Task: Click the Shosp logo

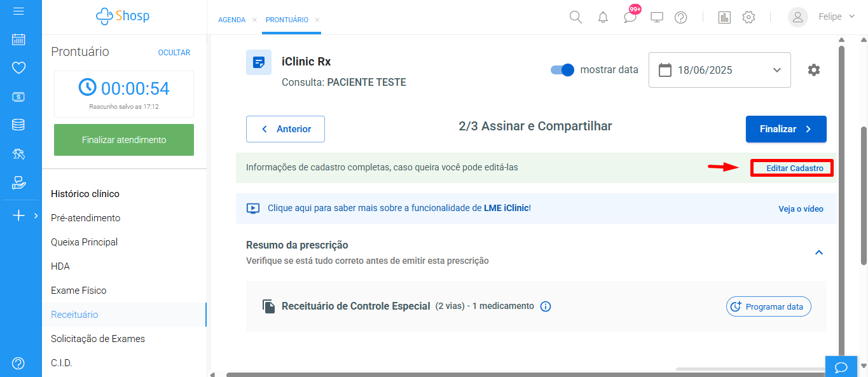Action: 123,16
